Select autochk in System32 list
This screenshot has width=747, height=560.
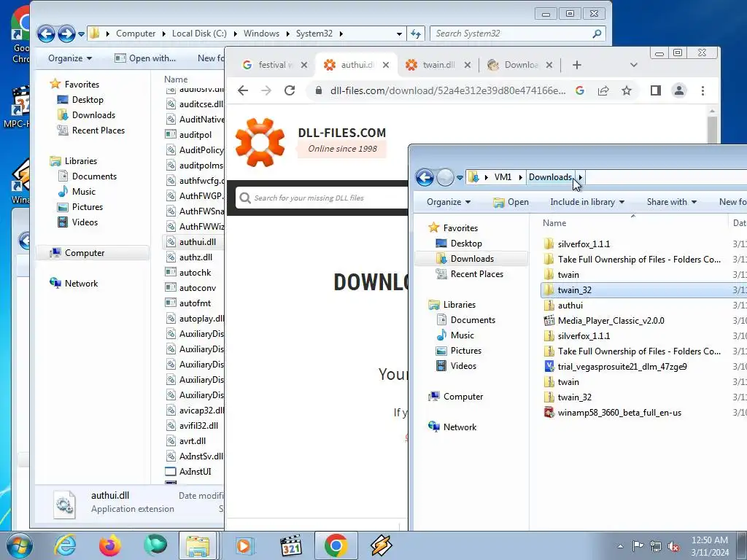pyautogui.click(x=195, y=273)
